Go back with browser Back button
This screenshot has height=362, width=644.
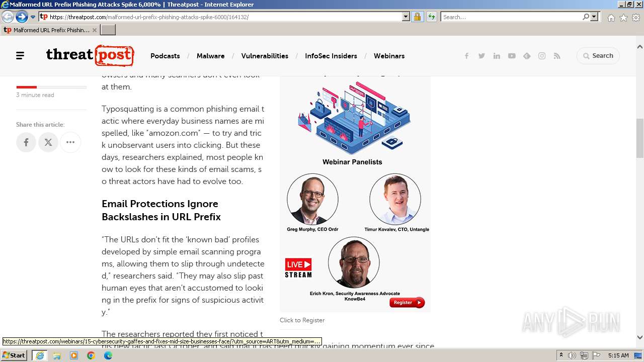click(x=8, y=17)
